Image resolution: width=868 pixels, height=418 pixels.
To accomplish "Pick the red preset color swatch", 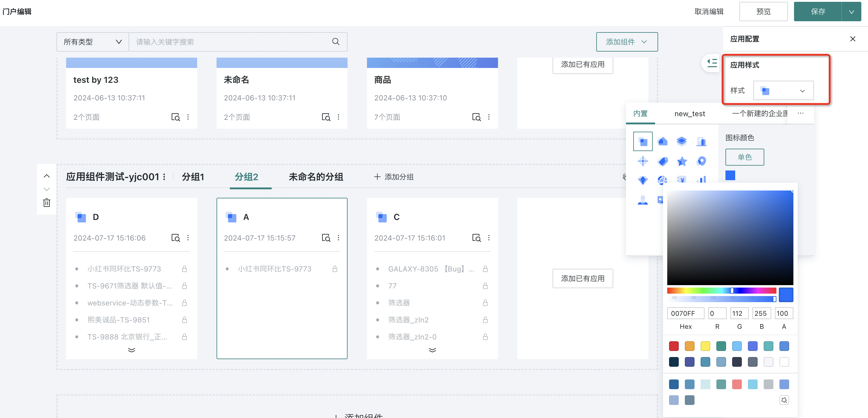I will click(x=674, y=346).
